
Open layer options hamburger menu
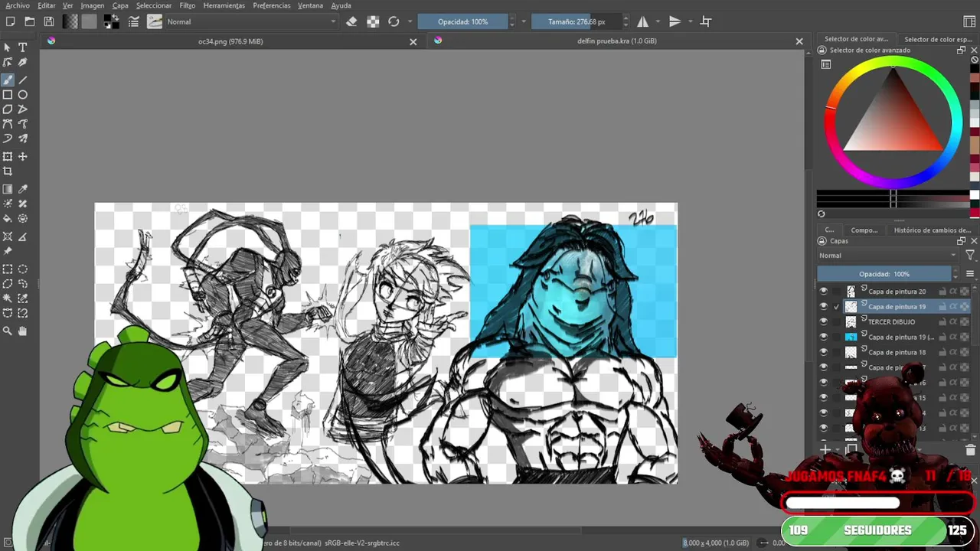click(970, 274)
